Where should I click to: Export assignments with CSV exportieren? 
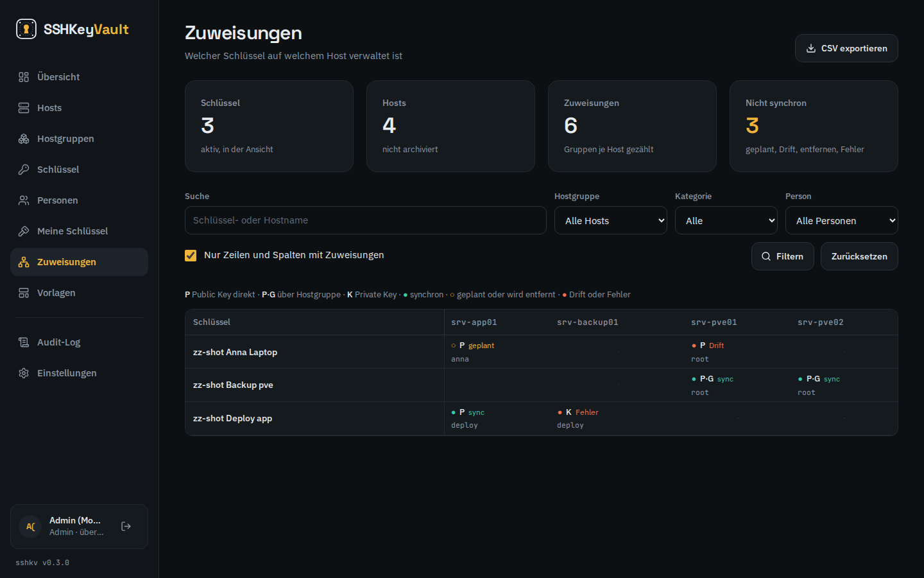pos(846,48)
